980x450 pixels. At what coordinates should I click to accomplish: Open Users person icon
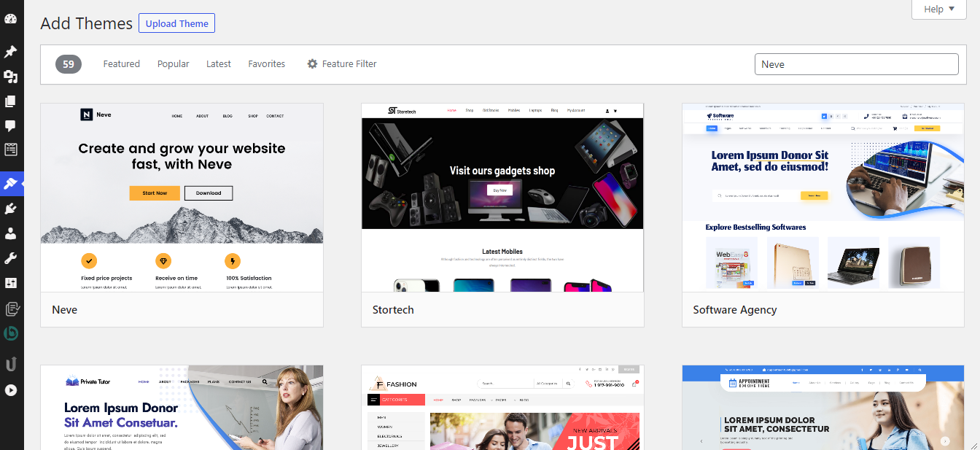(11, 233)
